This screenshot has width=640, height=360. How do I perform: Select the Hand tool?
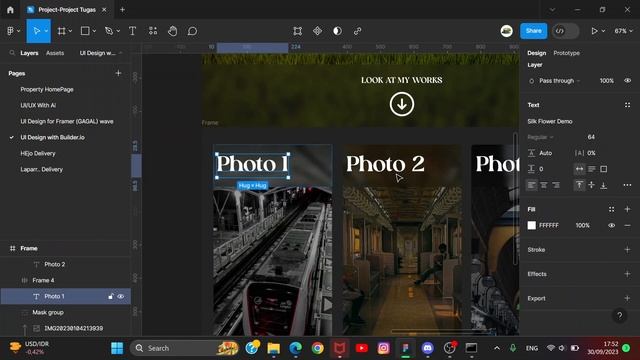pyautogui.click(x=173, y=31)
